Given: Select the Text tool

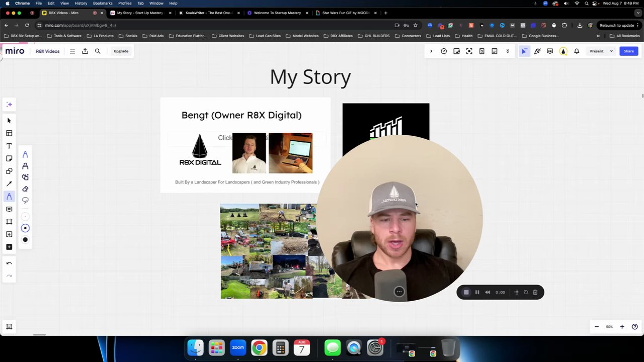Looking at the screenshot, I should (9, 145).
